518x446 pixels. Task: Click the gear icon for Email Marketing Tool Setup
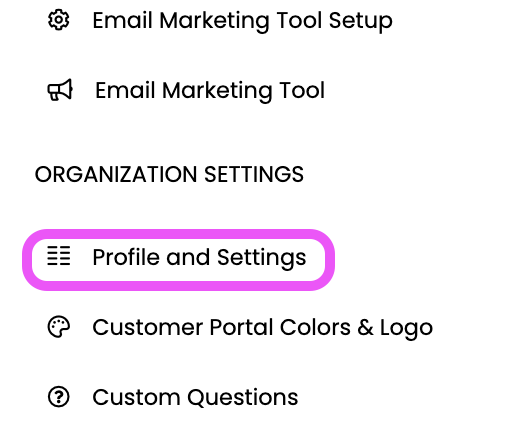(x=59, y=20)
